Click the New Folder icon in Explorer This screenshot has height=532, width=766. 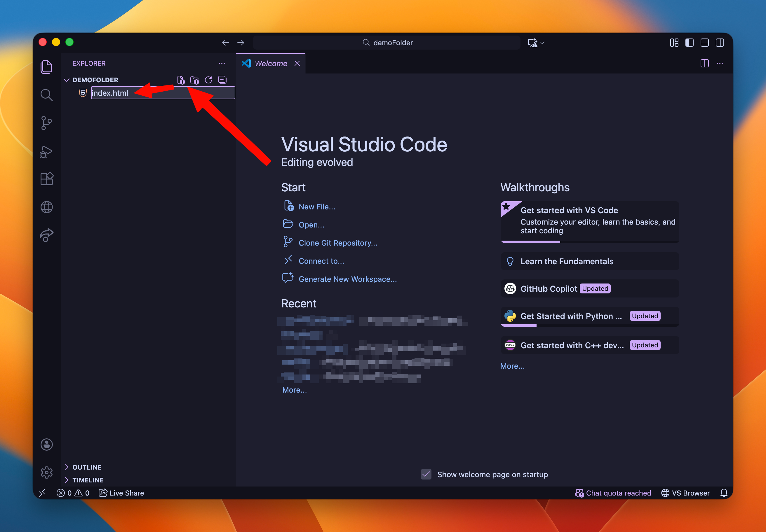tap(194, 80)
